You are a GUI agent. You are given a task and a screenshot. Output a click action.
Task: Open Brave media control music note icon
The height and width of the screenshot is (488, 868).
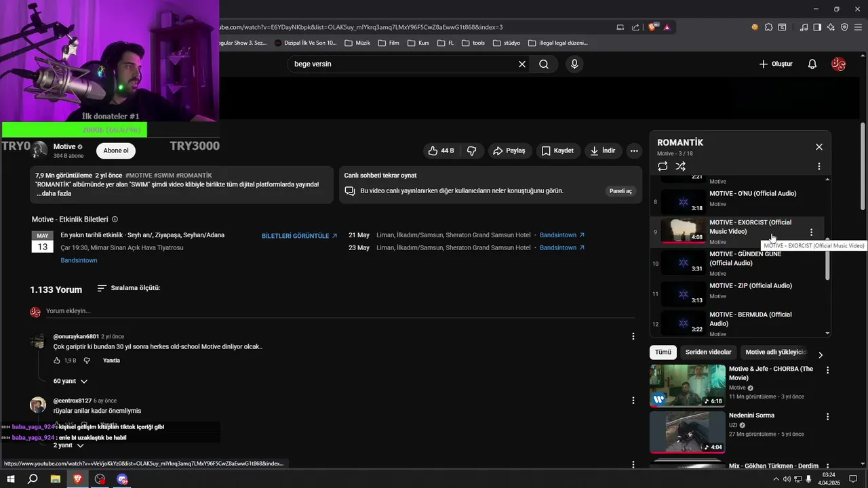(x=804, y=27)
